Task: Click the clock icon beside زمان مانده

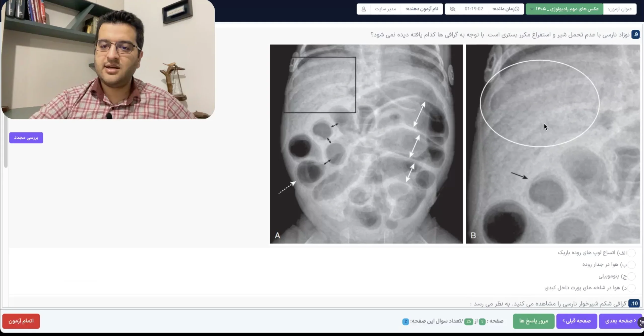Action: tap(517, 9)
